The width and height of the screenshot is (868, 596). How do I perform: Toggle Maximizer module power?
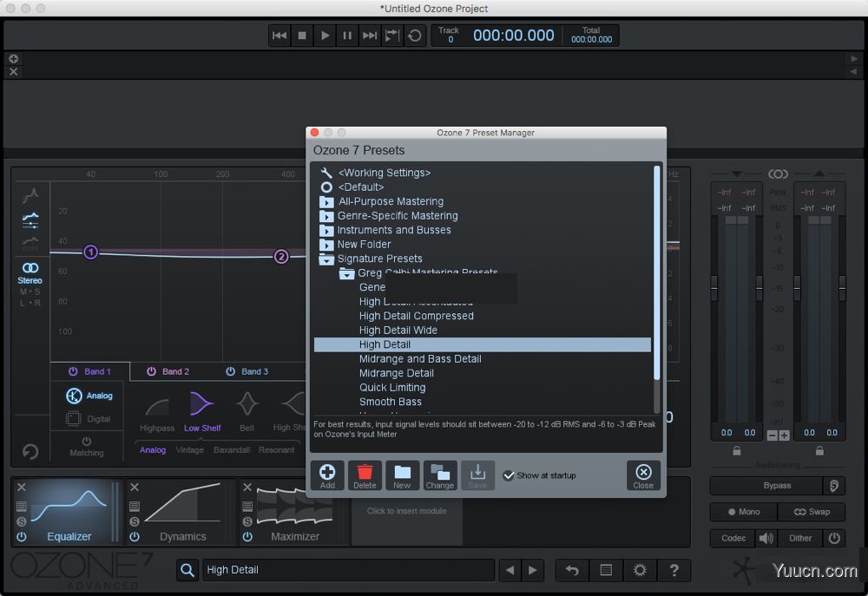tap(247, 536)
